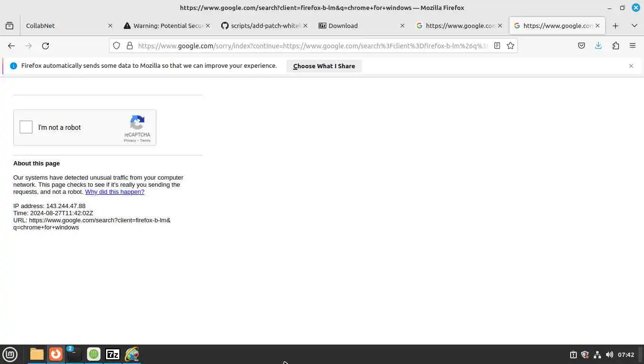
Task: Open reCAPTCHA Terms link
Action: tap(145, 141)
